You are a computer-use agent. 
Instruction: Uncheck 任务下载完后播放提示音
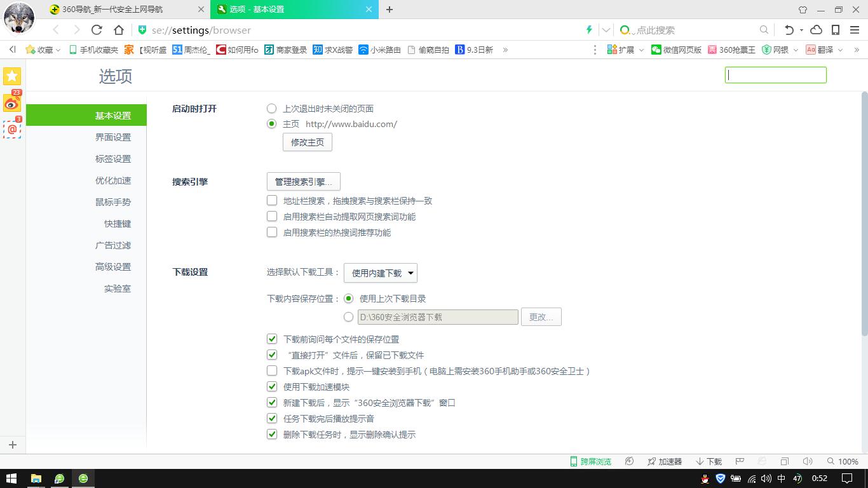[x=272, y=419]
